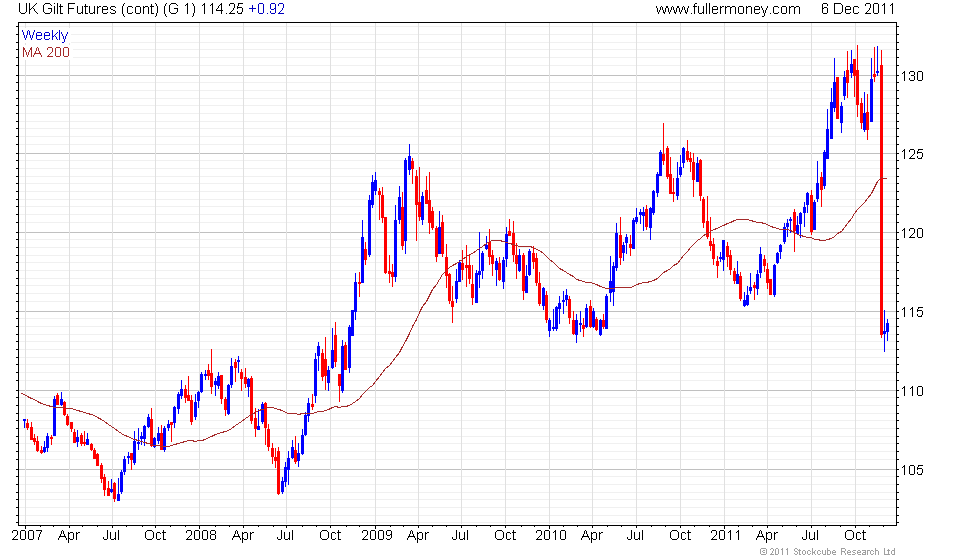Click the www.fullermoney.com website text

point(728,9)
